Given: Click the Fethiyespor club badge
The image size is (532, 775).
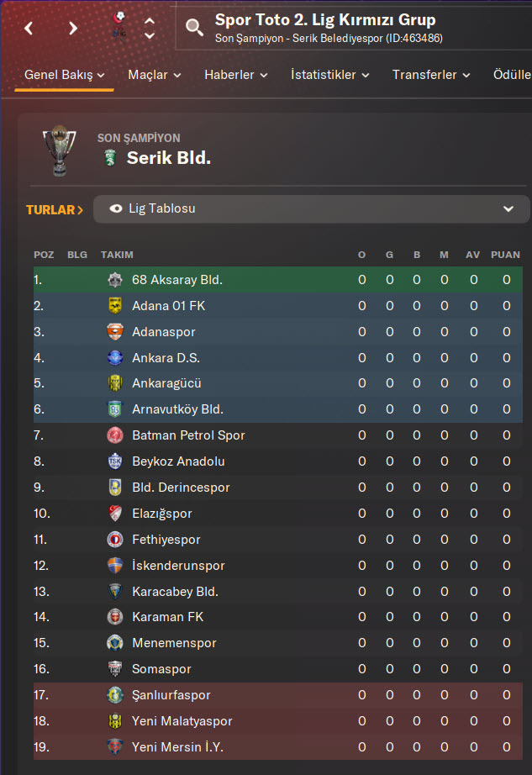Looking at the screenshot, I should tap(115, 540).
